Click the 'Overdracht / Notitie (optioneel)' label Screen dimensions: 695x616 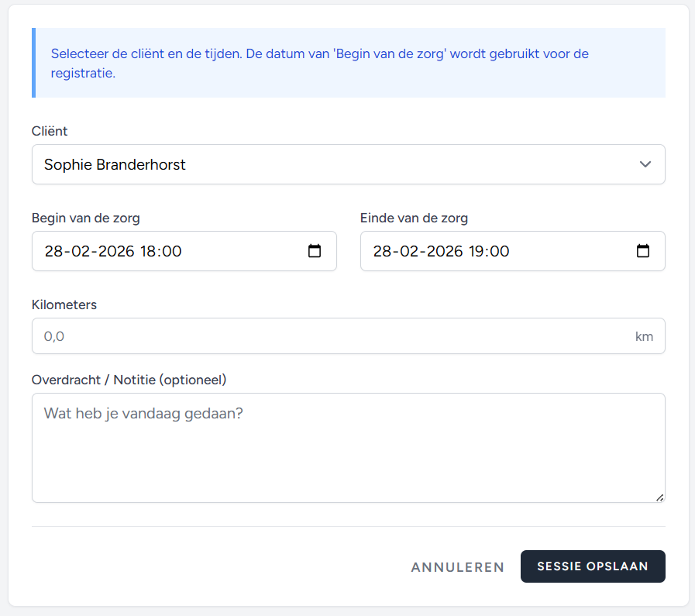pyautogui.click(x=129, y=380)
